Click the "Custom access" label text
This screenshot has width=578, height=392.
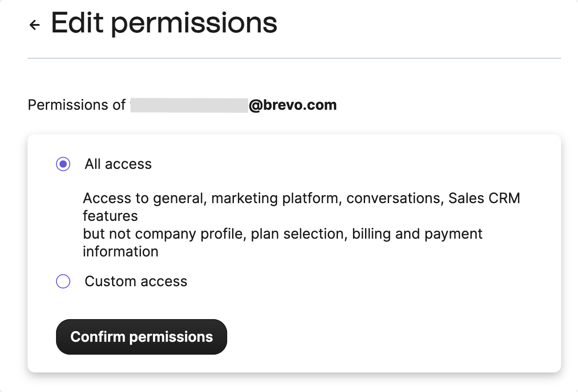[x=136, y=281]
